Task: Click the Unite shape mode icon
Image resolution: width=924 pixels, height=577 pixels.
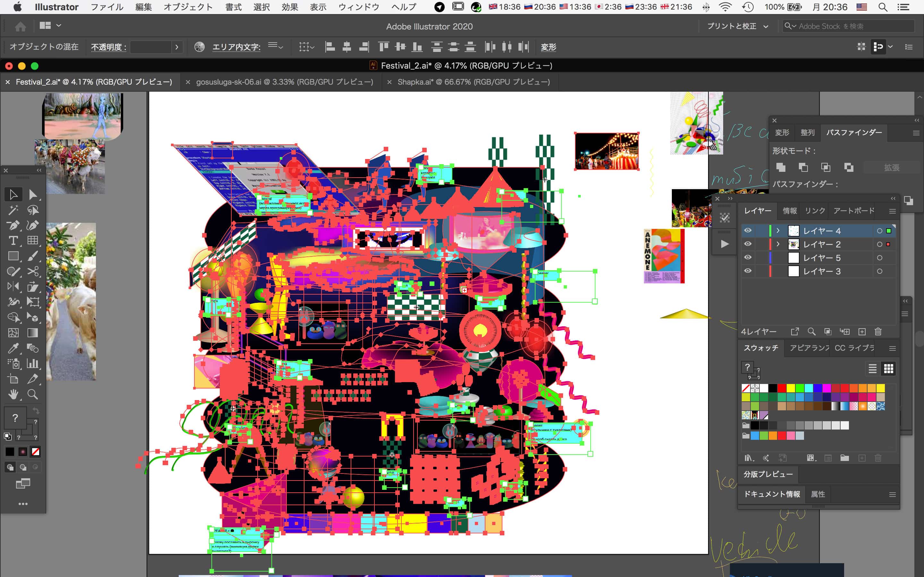Action: [781, 168]
